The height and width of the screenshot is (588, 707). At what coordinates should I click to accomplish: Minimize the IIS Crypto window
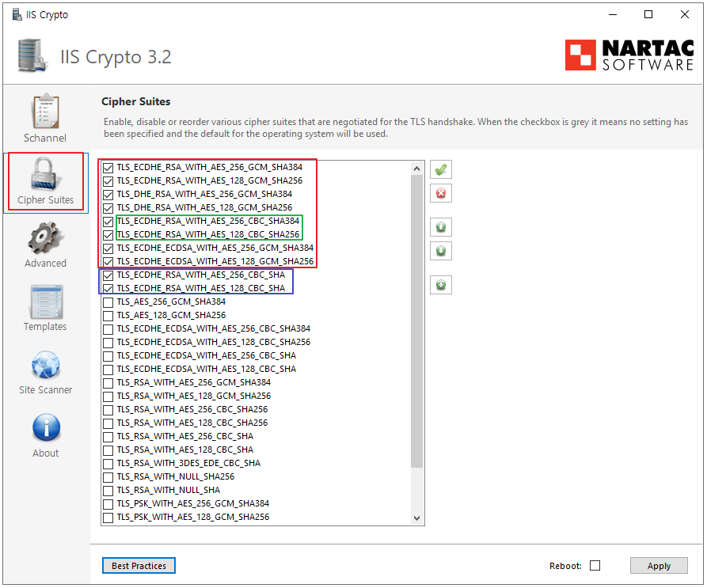click(x=613, y=14)
